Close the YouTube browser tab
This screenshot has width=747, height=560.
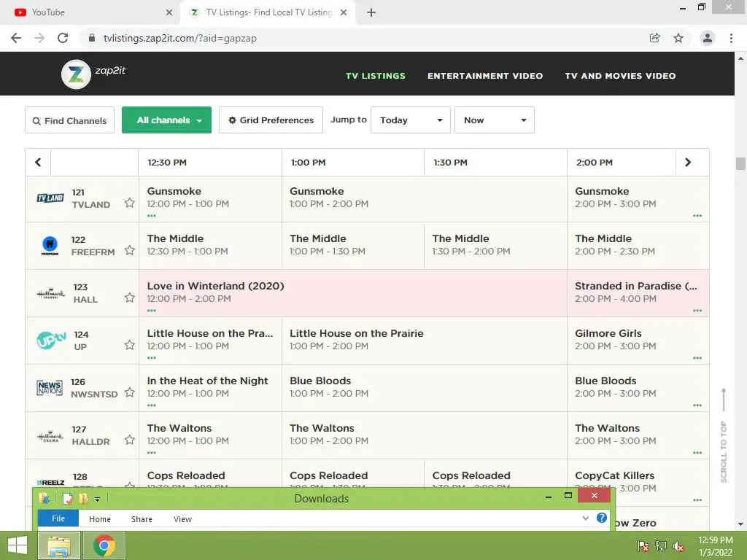(169, 12)
